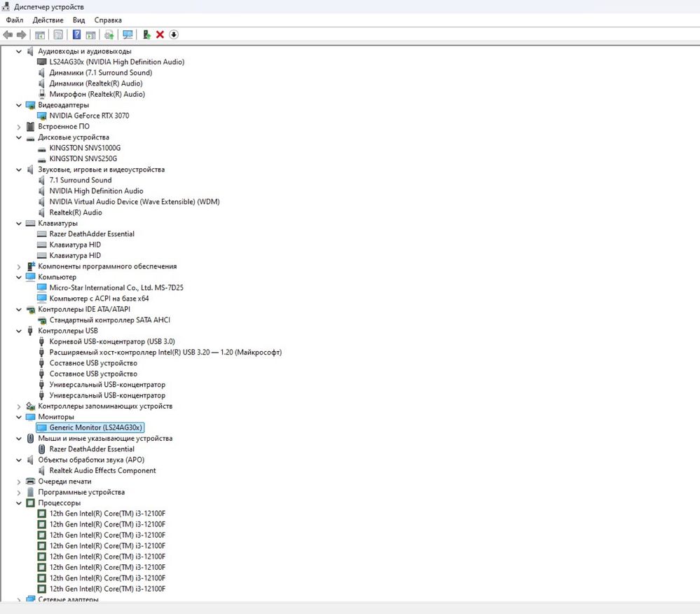Select the Объекты обработки звука (APO) label

pyautogui.click(x=91, y=460)
